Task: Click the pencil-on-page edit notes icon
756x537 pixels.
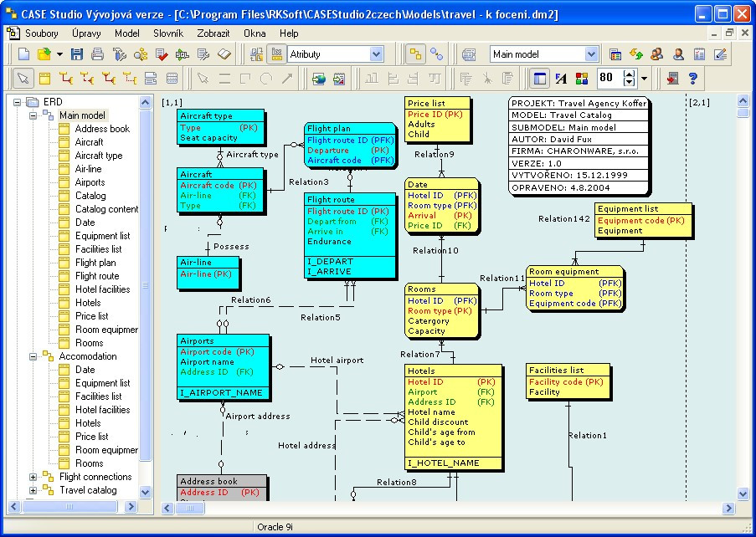Action: [720, 54]
